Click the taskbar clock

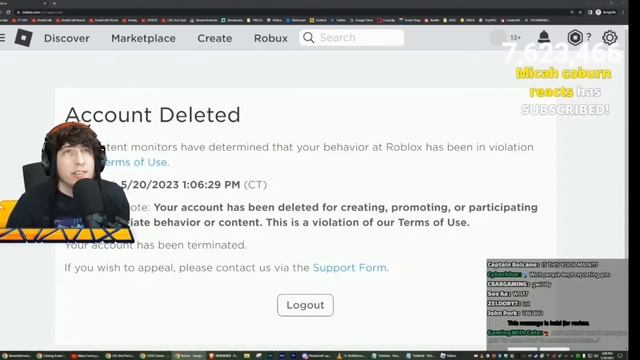click(x=607, y=356)
